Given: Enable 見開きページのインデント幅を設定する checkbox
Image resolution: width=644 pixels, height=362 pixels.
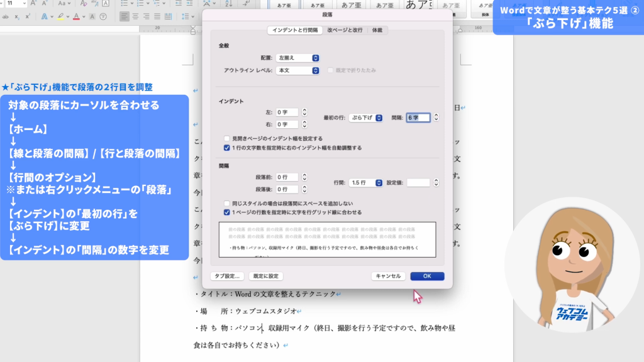Looking at the screenshot, I should pyautogui.click(x=227, y=138).
